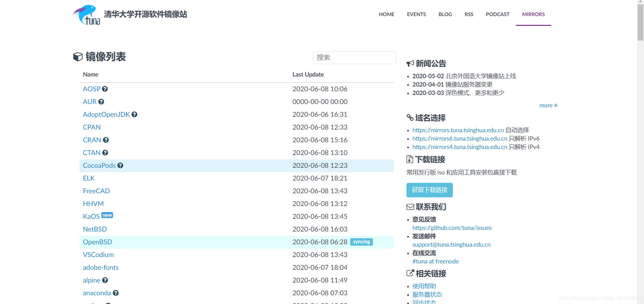Screen dimensions: 644x304
Task: Open AOSP mirror link
Action: point(92,89)
